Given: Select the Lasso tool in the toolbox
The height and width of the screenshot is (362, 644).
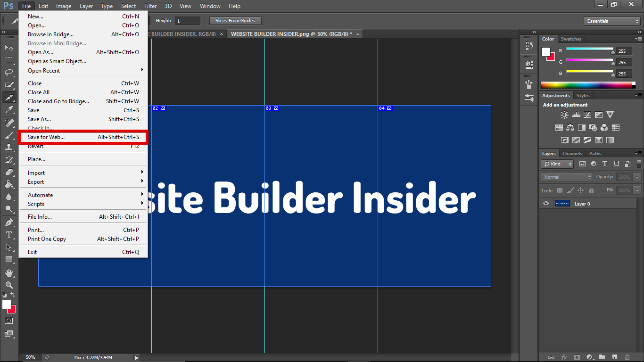Looking at the screenshot, I should click(x=9, y=73).
